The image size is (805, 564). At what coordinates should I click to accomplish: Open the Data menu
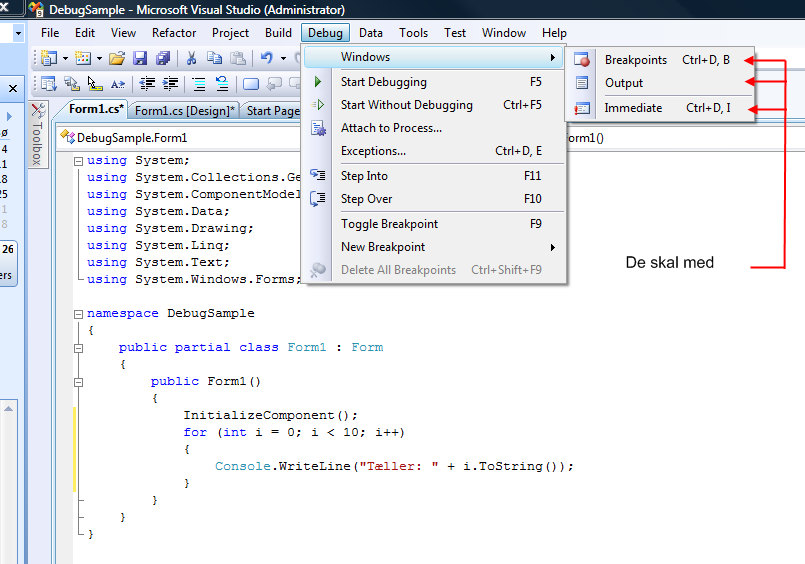pos(371,33)
